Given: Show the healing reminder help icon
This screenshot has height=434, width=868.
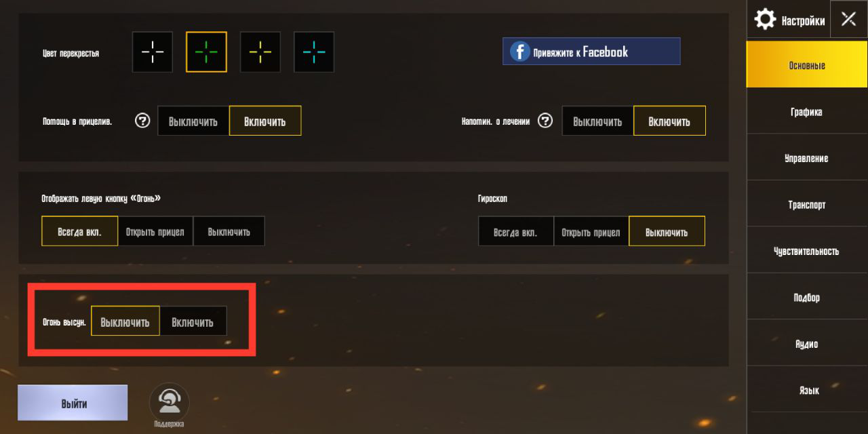Looking at the screenshot, I should 545,121.
